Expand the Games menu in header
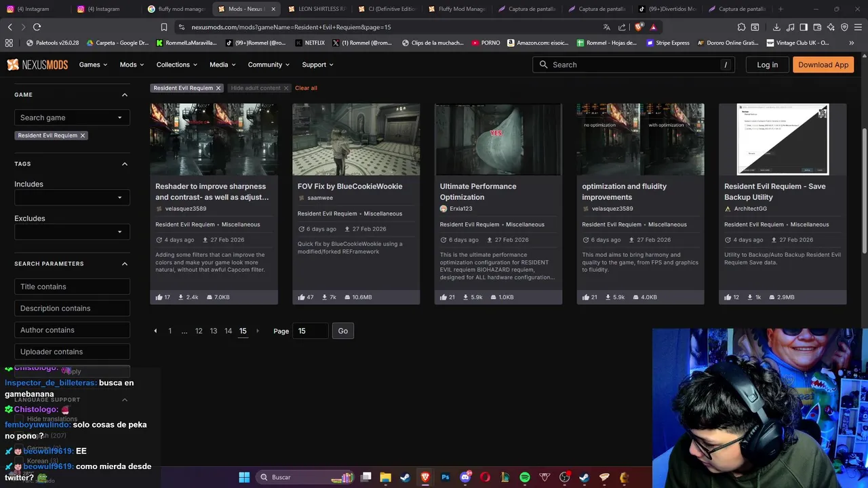Image resolution: width=868 pixels, height=488 pixels. tap(93, 64)
